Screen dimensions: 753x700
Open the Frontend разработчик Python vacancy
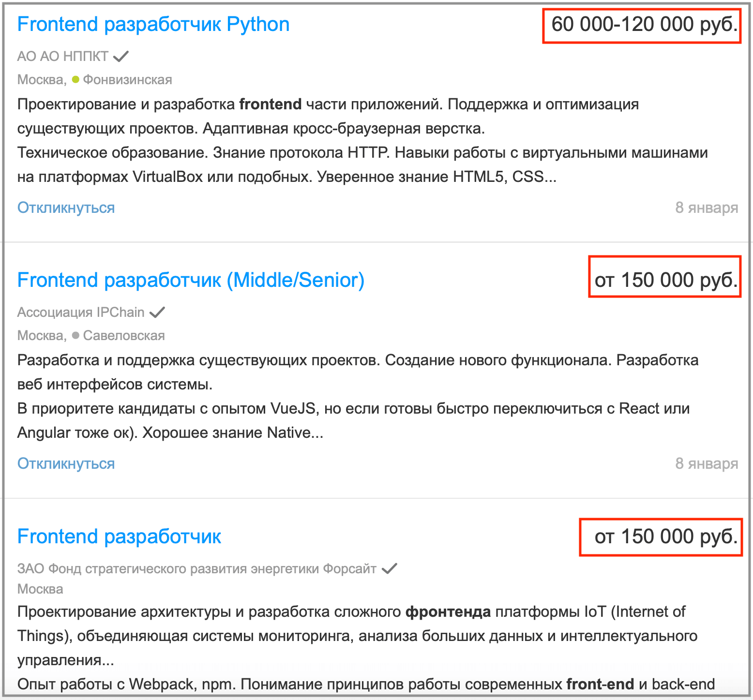tap(153, 24)
